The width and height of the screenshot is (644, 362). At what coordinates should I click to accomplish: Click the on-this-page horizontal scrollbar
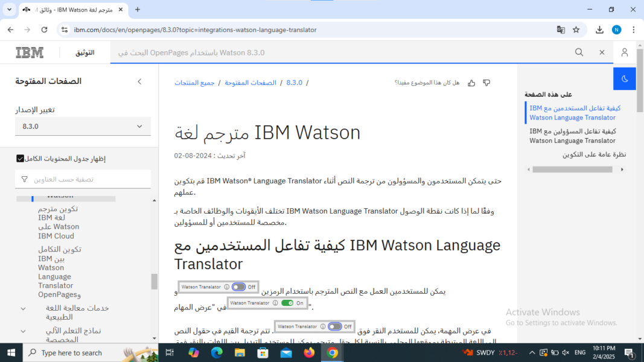pos(572,169)
